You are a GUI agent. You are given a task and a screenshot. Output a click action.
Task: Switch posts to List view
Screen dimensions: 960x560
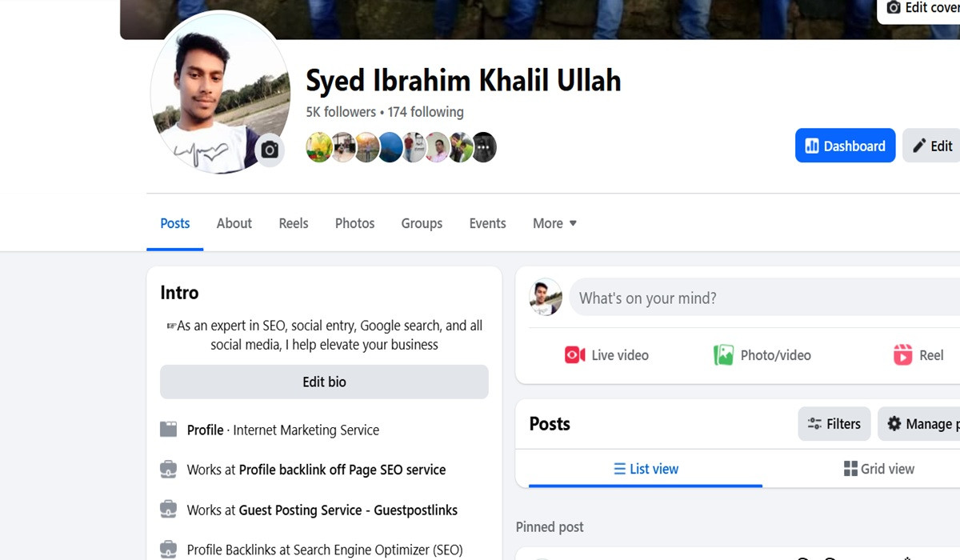click(646, 469)
